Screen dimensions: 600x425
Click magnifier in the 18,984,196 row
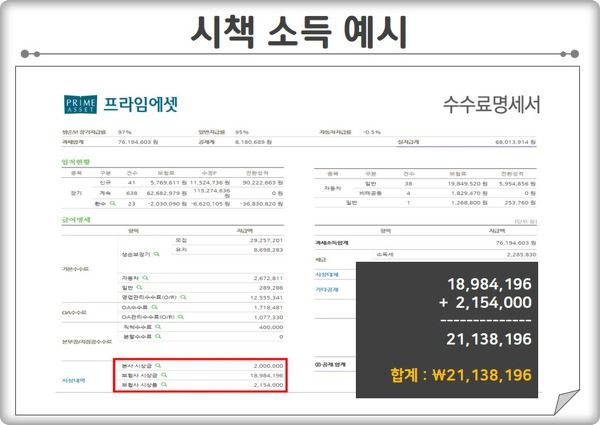(164, 375)
